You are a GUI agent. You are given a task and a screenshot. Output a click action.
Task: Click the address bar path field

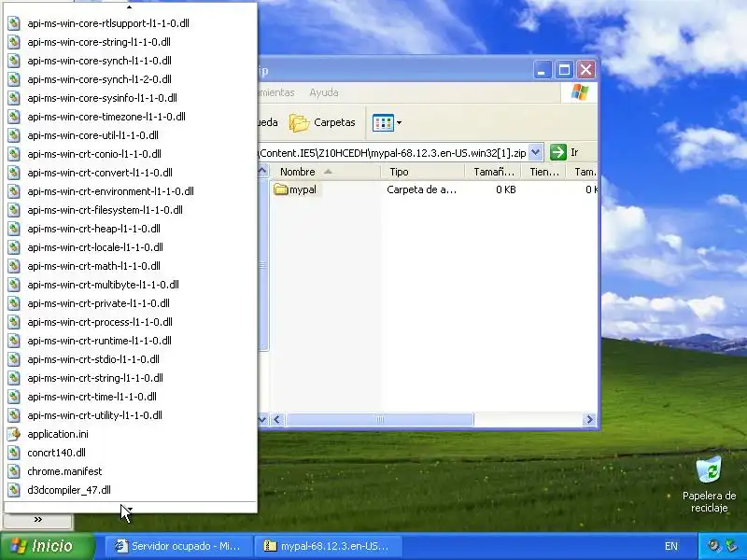point(392,153)
